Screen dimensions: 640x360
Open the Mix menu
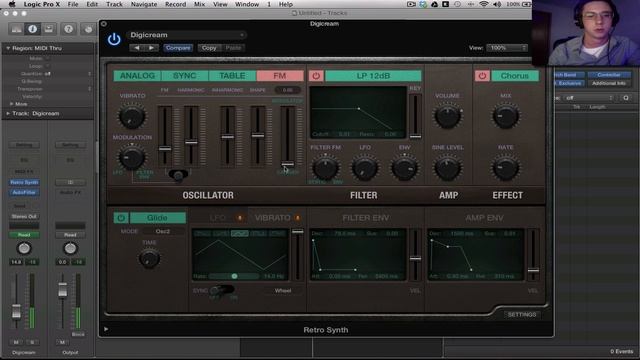tap(199, 4)
